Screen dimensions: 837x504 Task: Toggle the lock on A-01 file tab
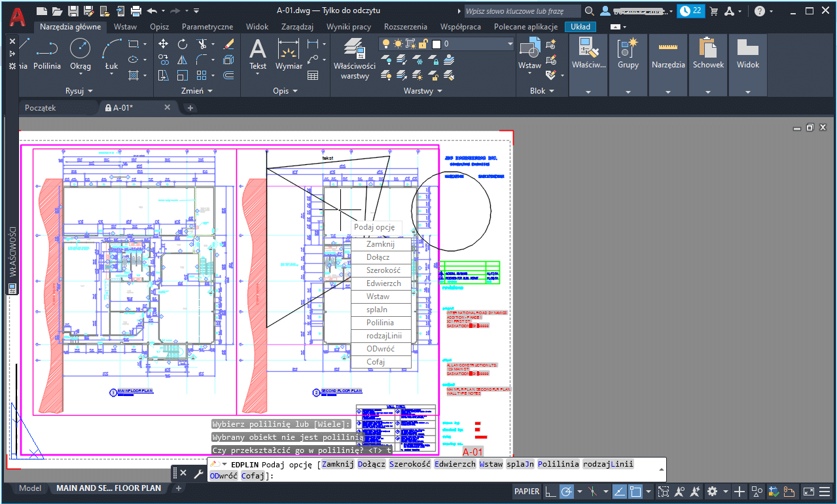(x=109, y=107)
